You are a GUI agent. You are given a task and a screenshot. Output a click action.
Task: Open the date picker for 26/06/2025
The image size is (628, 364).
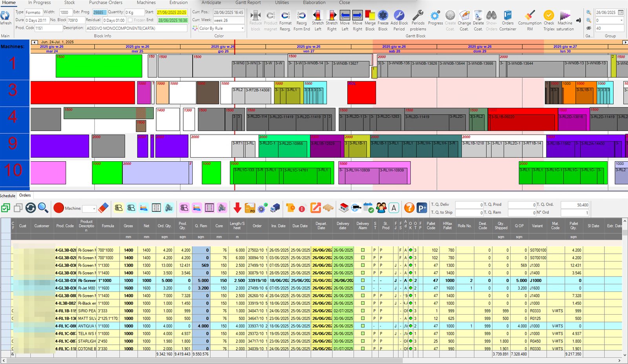pos(621,12)
